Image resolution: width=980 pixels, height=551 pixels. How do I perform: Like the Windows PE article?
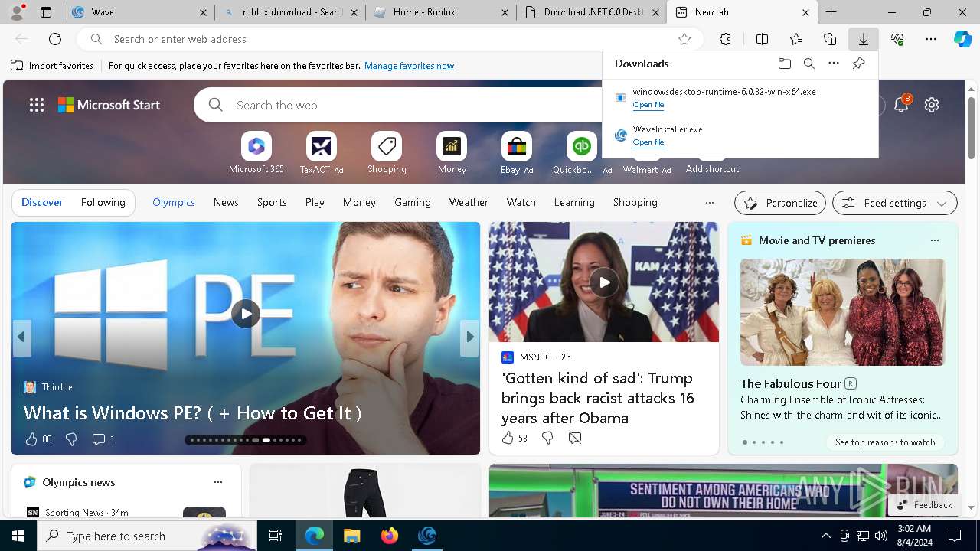(x=31, y=439)
